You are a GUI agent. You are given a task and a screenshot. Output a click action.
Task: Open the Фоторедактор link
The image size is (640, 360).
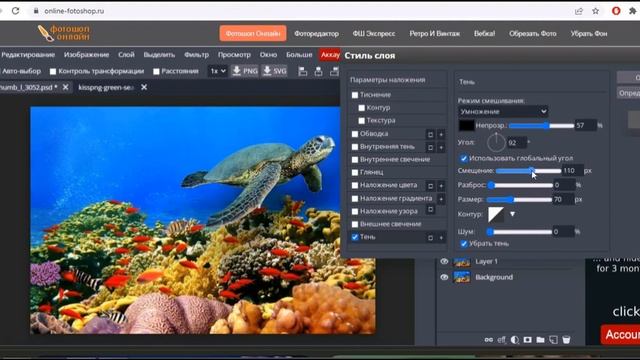coord(316,34)
